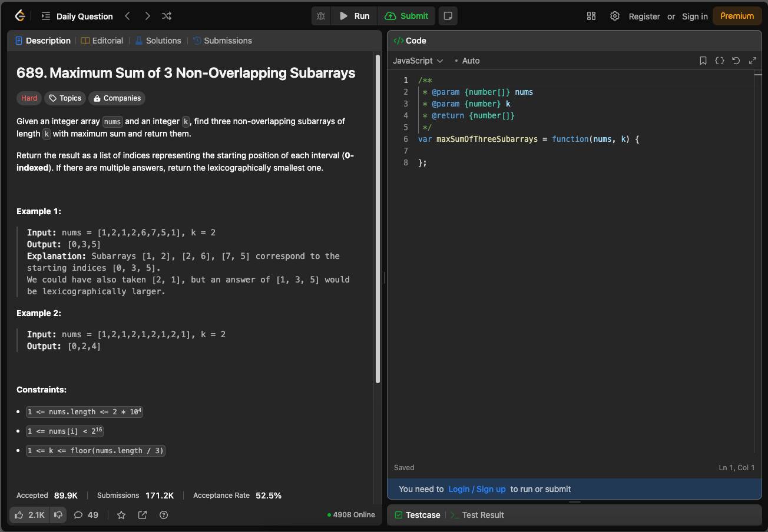Select the Testcase tab

tap(417, 515)
